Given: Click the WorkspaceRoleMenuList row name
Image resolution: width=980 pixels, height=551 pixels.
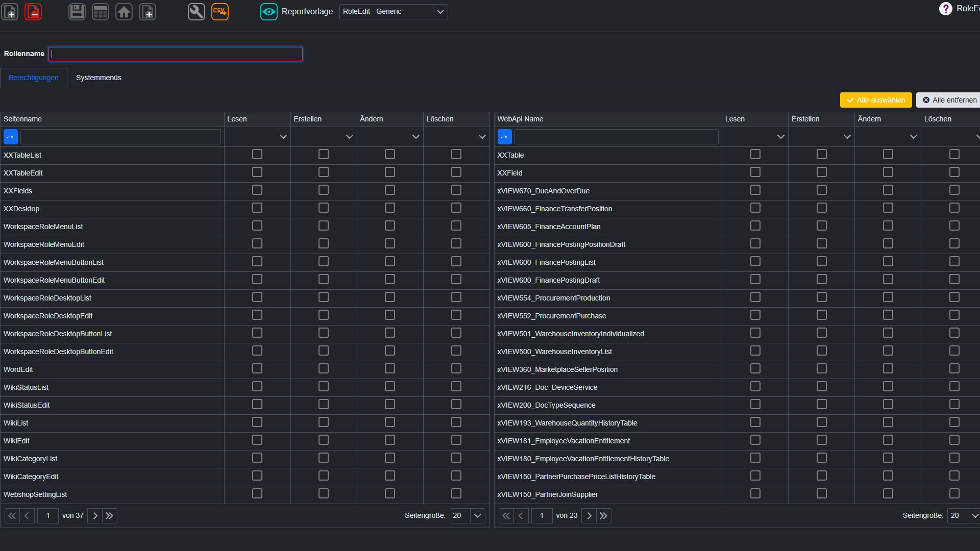Looking at the screenshot, I should [x=43, y=227].
